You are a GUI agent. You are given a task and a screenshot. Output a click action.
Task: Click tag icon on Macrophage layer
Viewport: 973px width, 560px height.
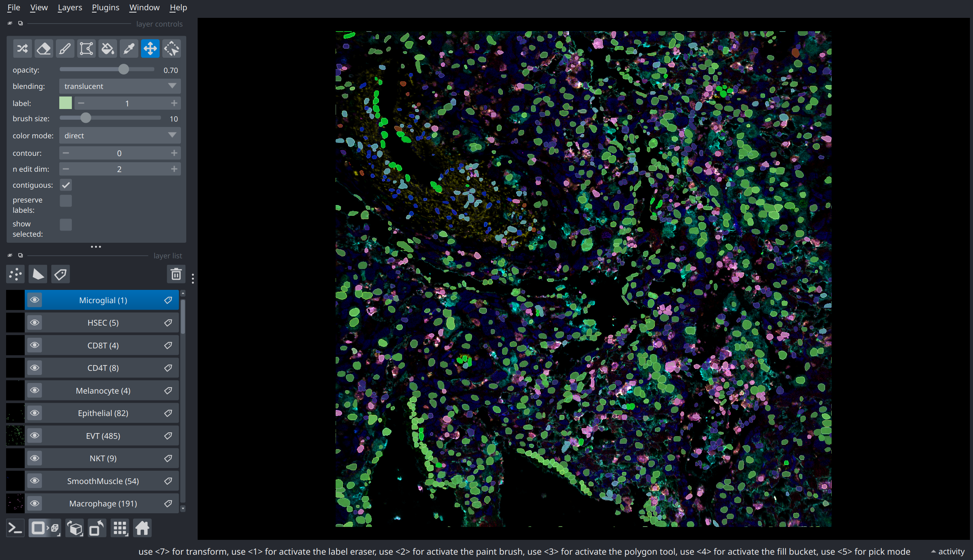(x=168, y=503)
